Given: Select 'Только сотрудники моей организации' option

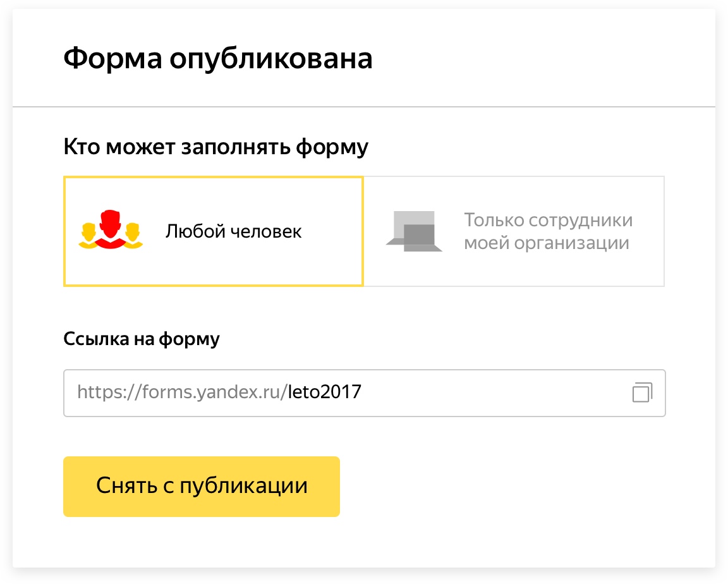Looking at the screenshot, I should [x=514, y=231].
